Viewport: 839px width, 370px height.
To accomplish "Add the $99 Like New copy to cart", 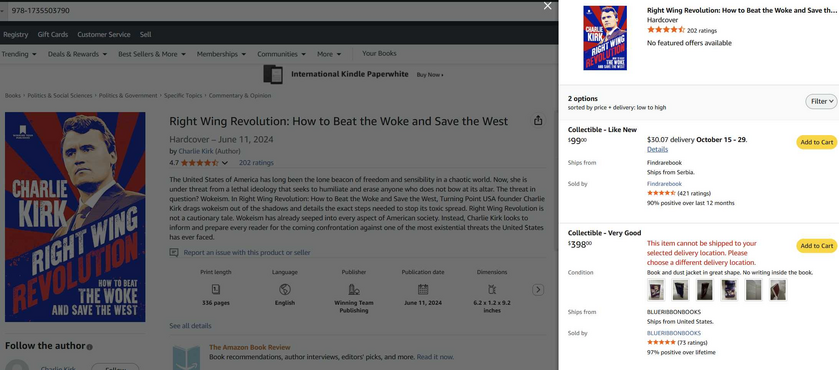I will click(817, 142).
